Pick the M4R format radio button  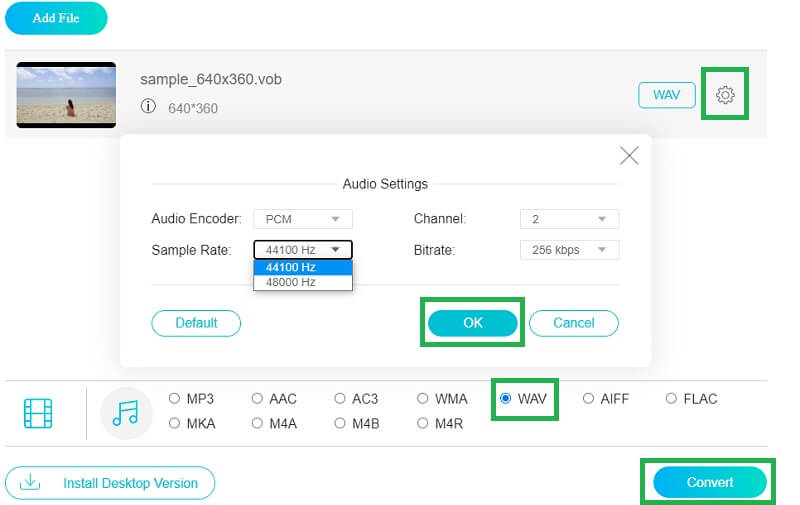coord(424,423)
